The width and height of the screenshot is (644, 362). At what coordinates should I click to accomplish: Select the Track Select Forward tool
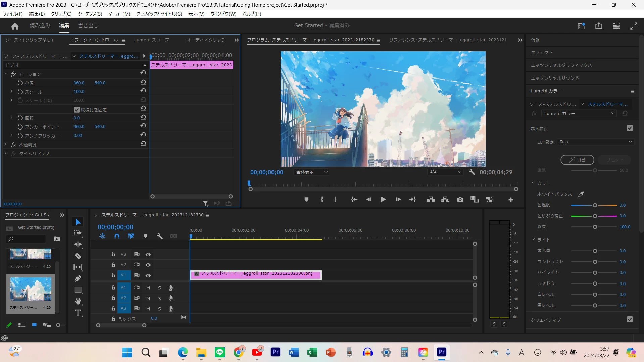click(x=78, y=233)
